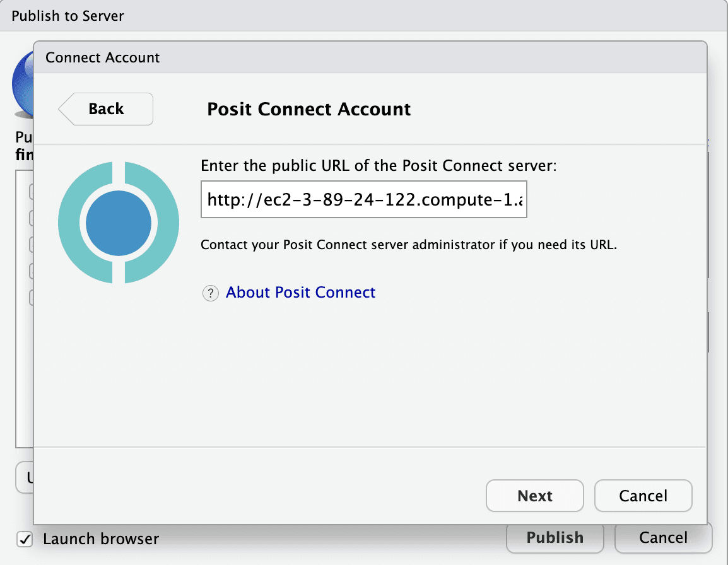Click Cancel in the Connect Account dialog
728x565 pixels.
[x=643, y=496]
